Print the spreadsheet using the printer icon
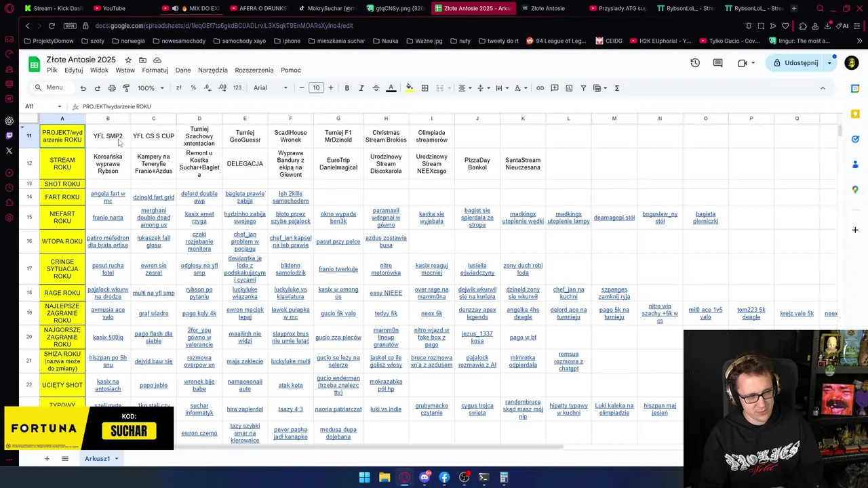 pos(112,88)
